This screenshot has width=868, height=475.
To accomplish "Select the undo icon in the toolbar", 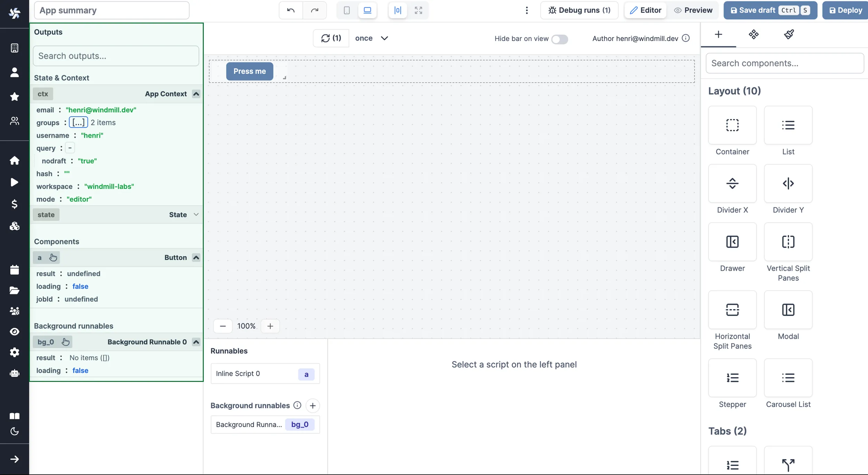I will tap(290, 10).
